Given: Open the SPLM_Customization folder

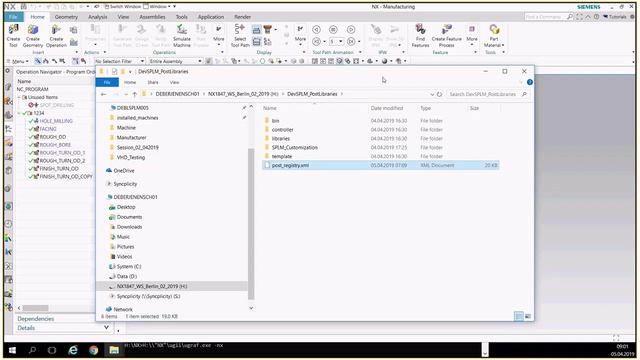Looking at the screenshot, I should tap(295, 148).
